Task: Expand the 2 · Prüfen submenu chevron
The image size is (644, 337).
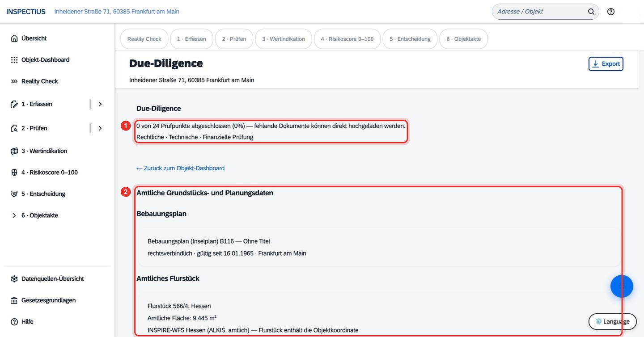Action: (100, 128)
